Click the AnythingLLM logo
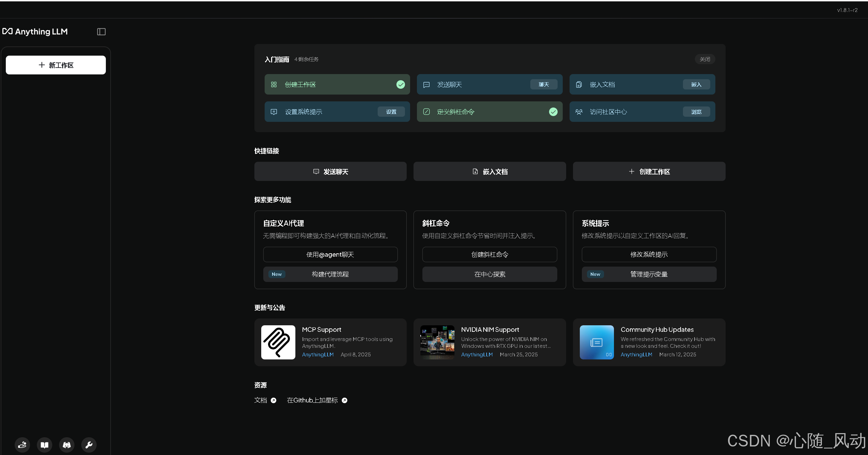 35,31
